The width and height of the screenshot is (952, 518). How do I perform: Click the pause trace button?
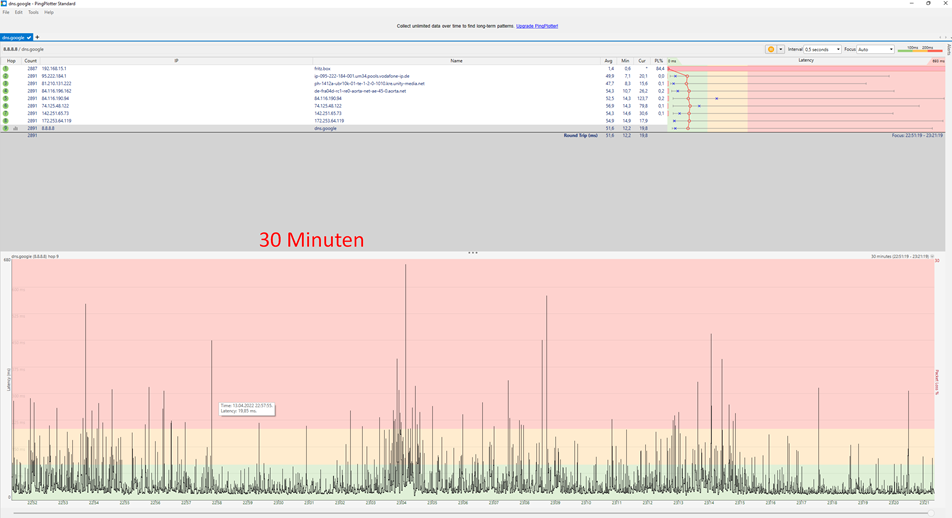pyautogui.click(x=771, y=49)
